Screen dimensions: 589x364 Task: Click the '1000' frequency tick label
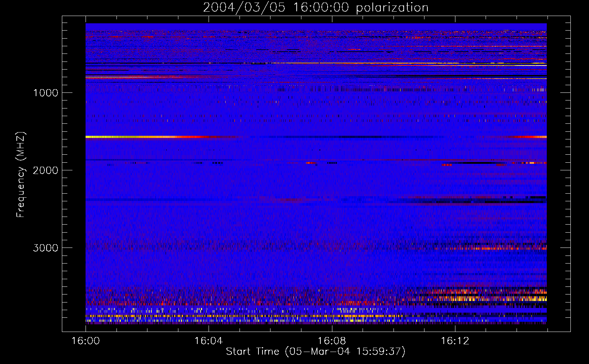46,93
